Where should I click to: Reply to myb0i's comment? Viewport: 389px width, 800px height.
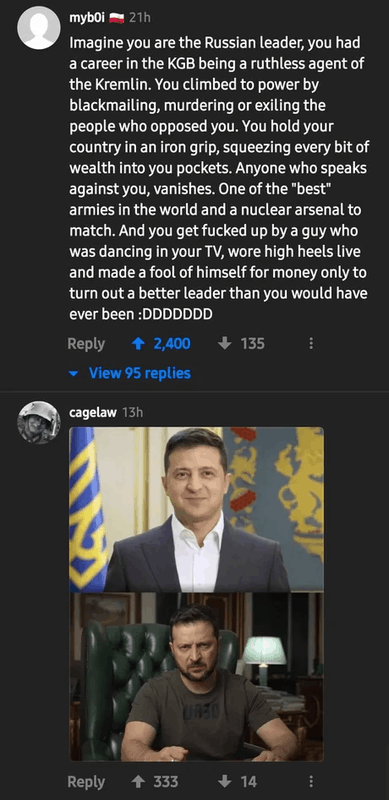click(x=86, y=344)
